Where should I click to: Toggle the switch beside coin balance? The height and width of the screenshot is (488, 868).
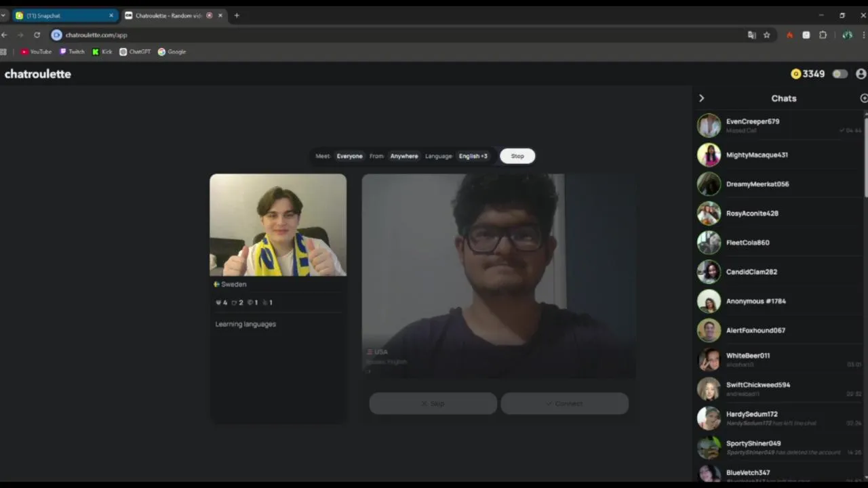840,74
